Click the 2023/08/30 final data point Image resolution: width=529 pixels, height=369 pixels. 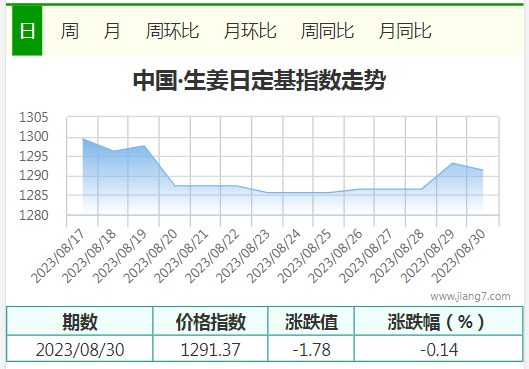pyautogui.click(x=483, y=170)
